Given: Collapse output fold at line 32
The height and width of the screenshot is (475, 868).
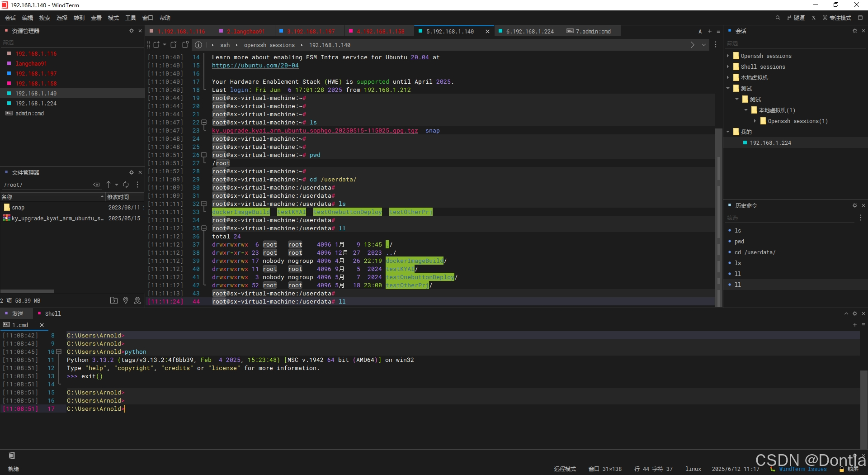Looking at the screenshot, I should coord(204,204).
